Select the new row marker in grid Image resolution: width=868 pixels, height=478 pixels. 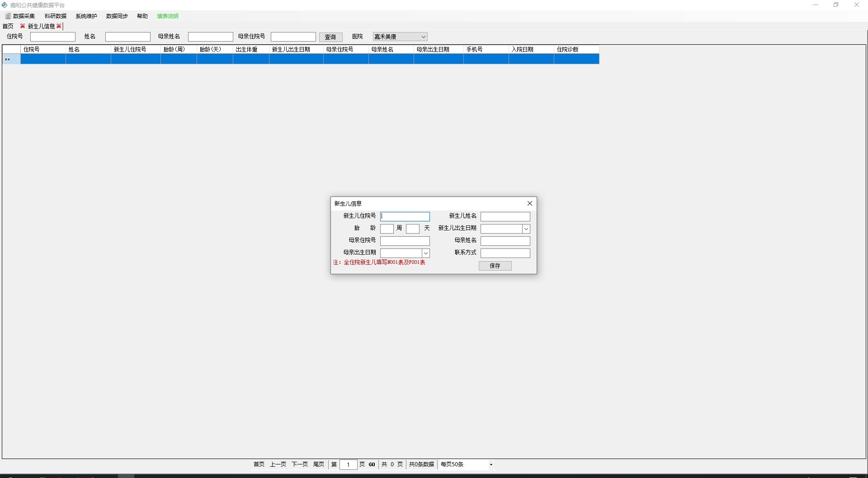(11, 59)
